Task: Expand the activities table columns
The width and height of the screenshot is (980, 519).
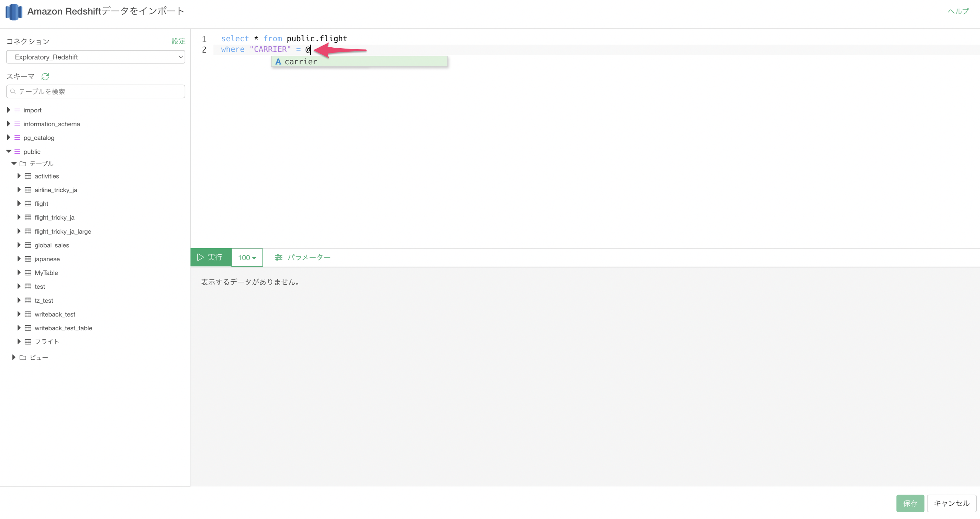Action: pos(19,176)
